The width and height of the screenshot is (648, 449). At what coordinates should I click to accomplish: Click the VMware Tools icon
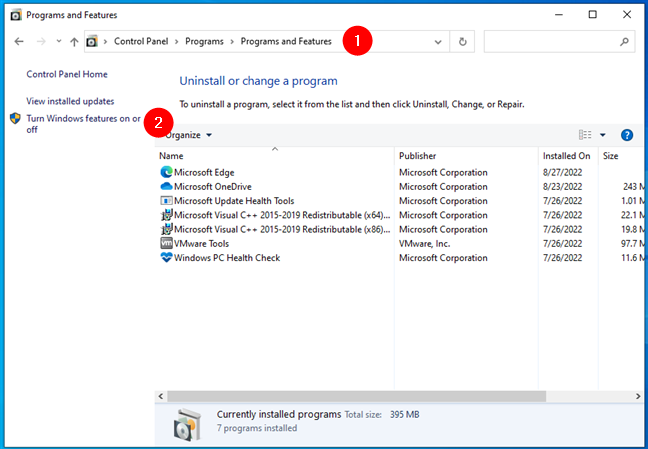pos(166,243)
